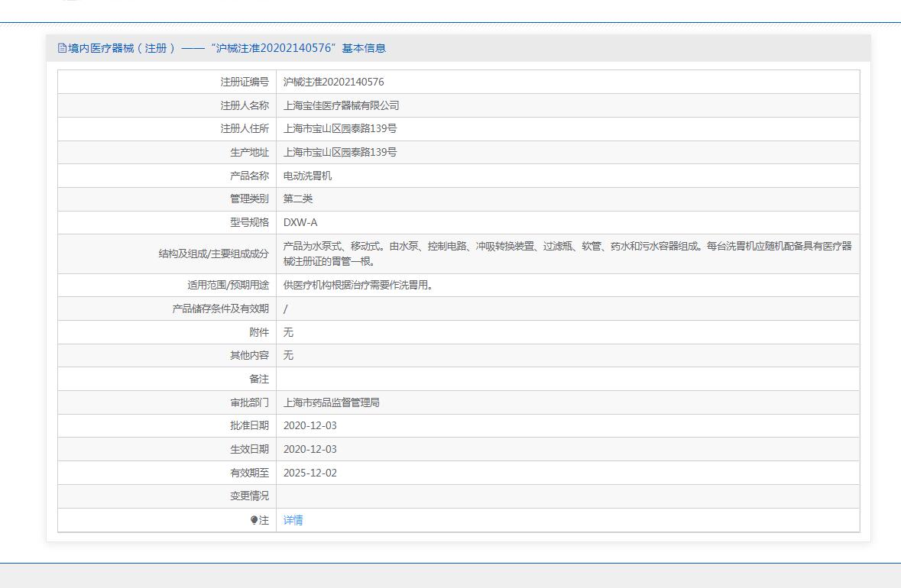
Task: Select the 批准日期 value 2020-12-03
Action: [x=310, y=425]
